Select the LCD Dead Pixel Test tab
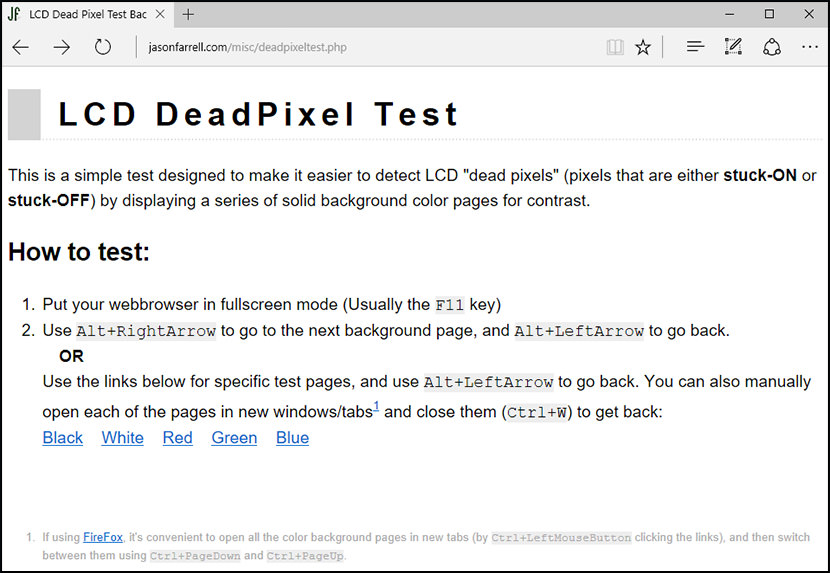Image resolution: width=830 pixels, height=573 pixels. click(x=87, y=14)
